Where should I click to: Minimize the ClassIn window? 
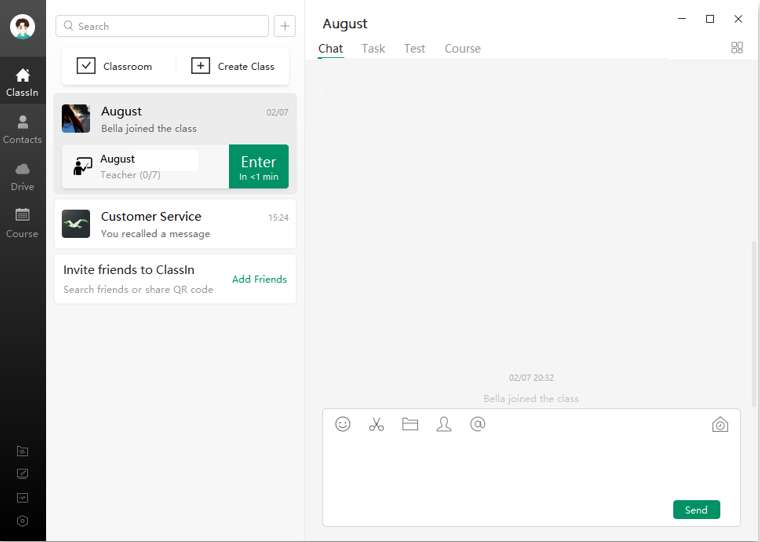point(682,18)
